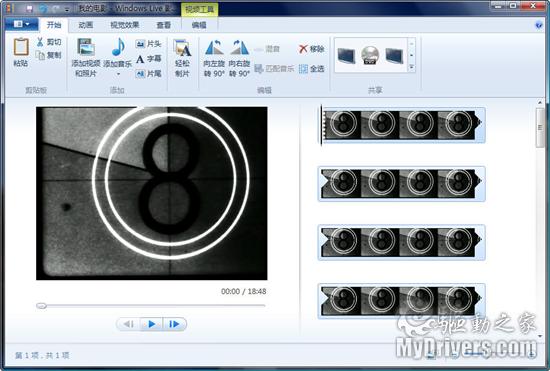Switch to the 动画 (Animations) tab
550x371 pixels.
[x=86, y=25]
